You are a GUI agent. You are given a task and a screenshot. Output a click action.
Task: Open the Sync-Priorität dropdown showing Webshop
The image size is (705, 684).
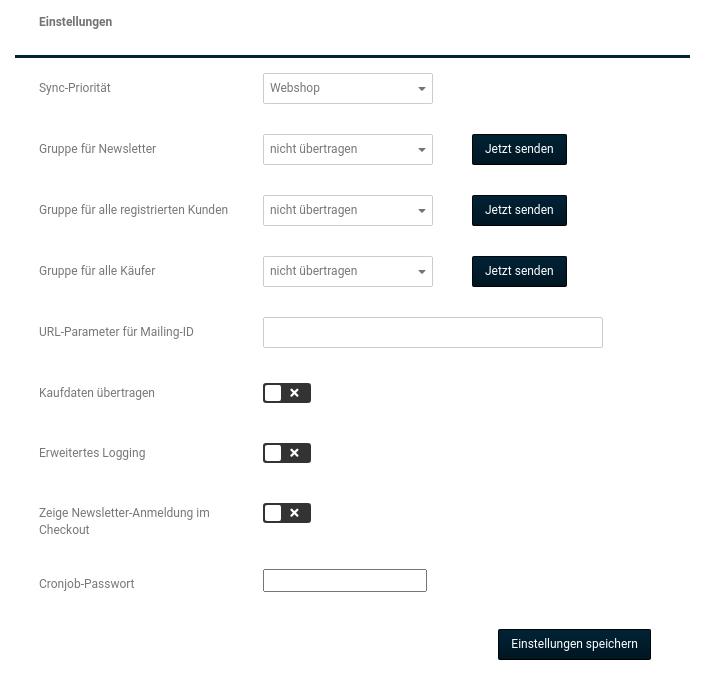(347, 88)
